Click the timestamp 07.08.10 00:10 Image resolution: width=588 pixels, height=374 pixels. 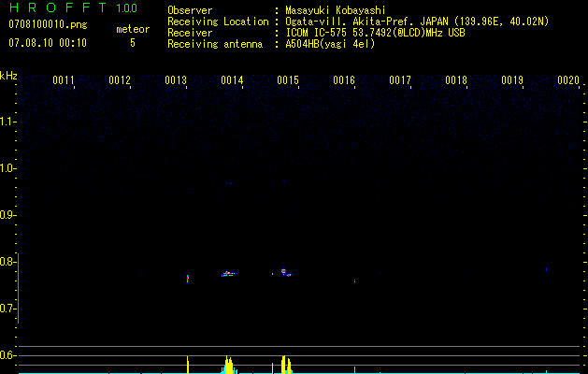point(48,43)
